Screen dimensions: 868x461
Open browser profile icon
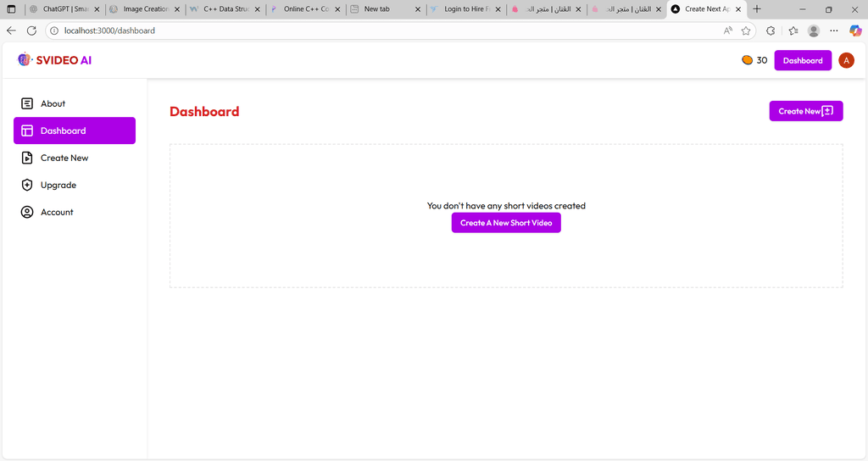(x=813, y=31)
